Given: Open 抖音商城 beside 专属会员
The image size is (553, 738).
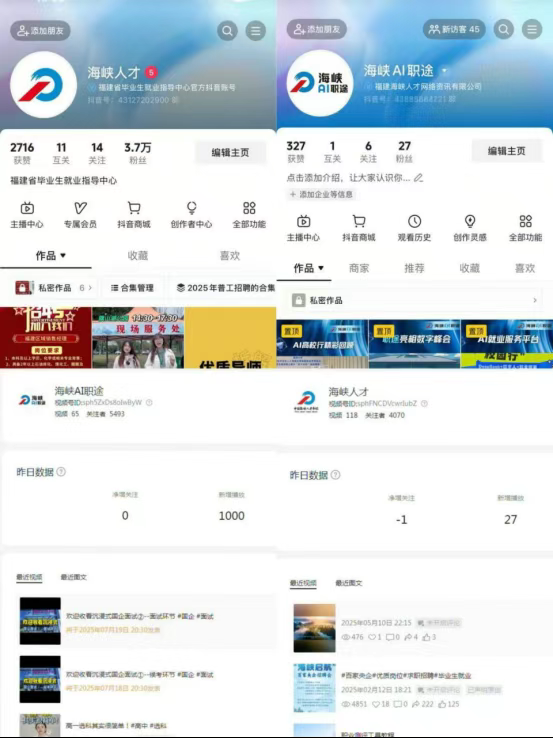Looking at the screenshot, I should point(134,215).
